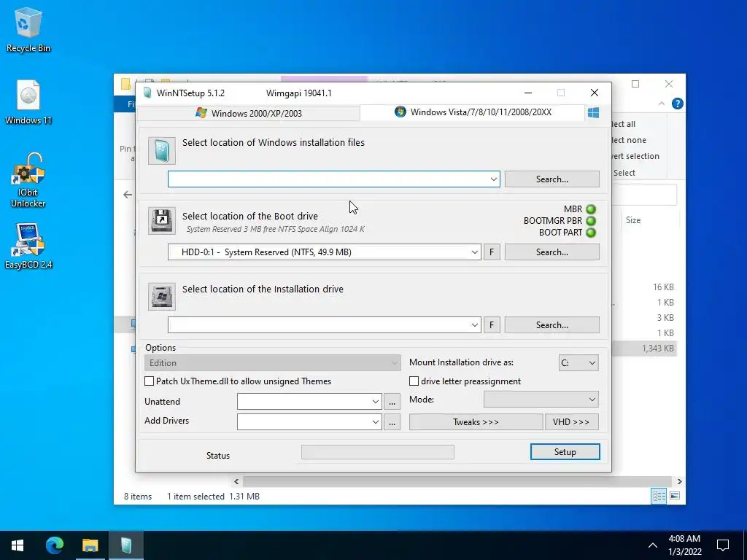Browse for a drivers folder
Viewport: 747px width, 560px height.
point(392,422)
